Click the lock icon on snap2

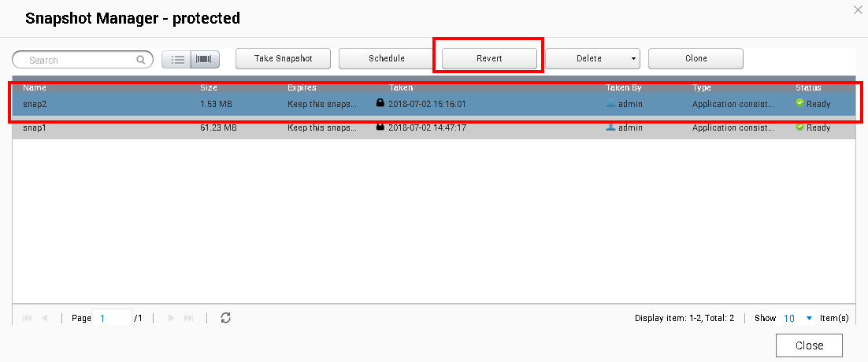coord(380,103)
